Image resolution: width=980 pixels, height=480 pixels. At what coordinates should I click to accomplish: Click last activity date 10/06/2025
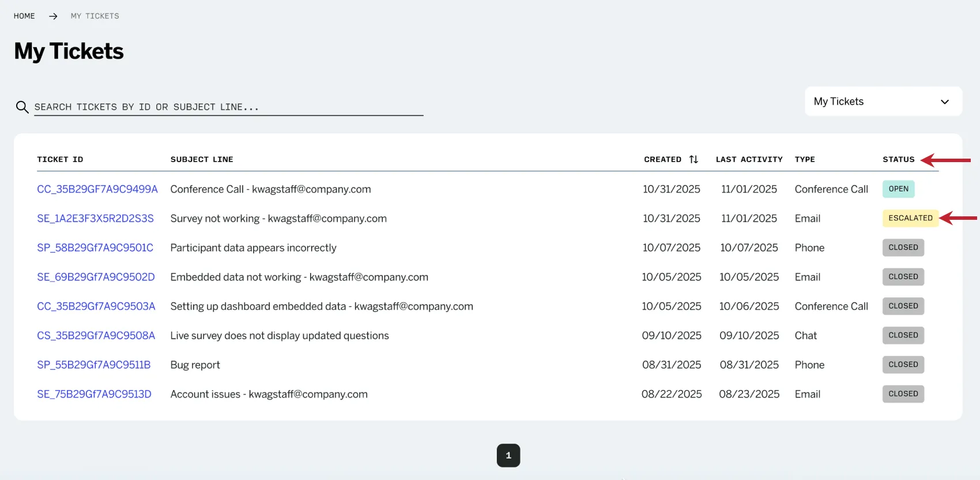point(749,306)
